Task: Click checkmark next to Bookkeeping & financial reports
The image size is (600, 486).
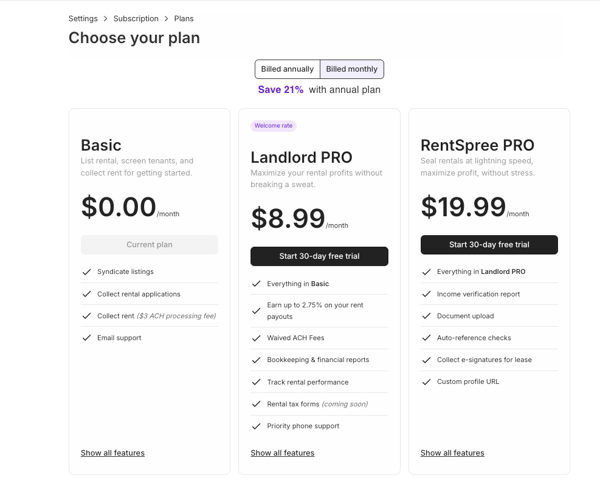Action: pos(257,360)
